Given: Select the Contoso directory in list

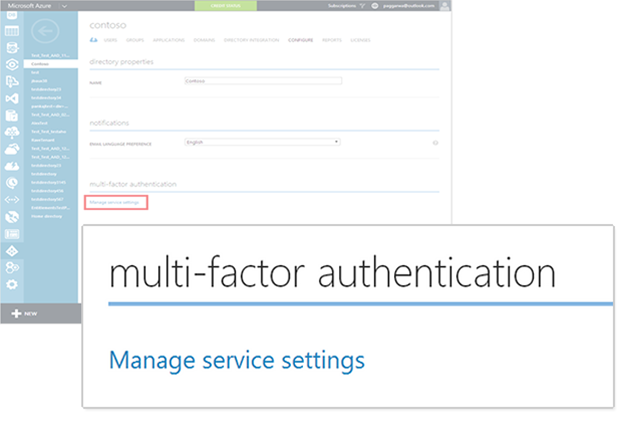Looking at the screenshot, I should click(x=50, y=64).
